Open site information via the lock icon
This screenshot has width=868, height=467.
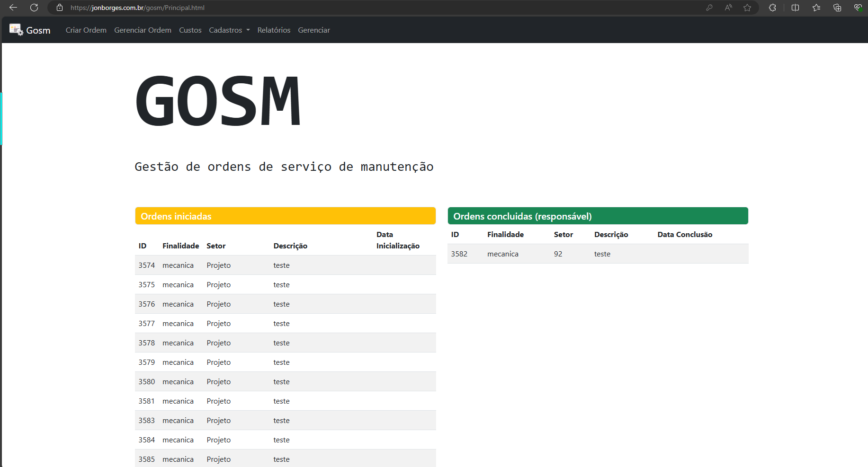pyautogui.click(x=59, y=8)
